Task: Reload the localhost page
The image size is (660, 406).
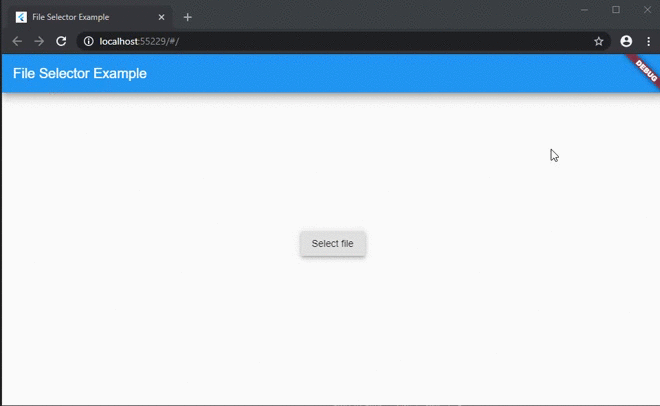Action: 61,41
